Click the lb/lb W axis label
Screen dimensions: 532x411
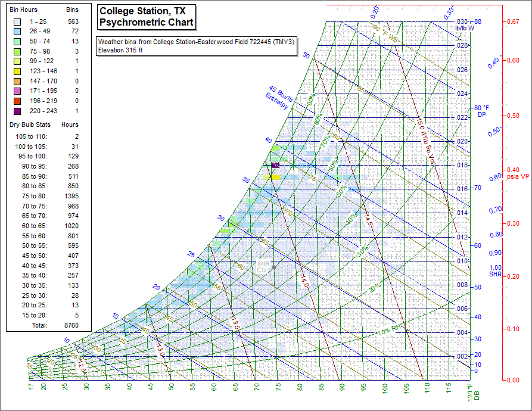click(464, 28)
